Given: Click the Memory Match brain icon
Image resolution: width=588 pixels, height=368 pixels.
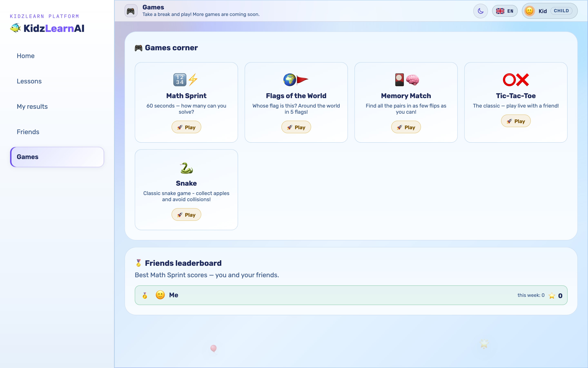Looking at the screenshot, I should click(413, 80).
